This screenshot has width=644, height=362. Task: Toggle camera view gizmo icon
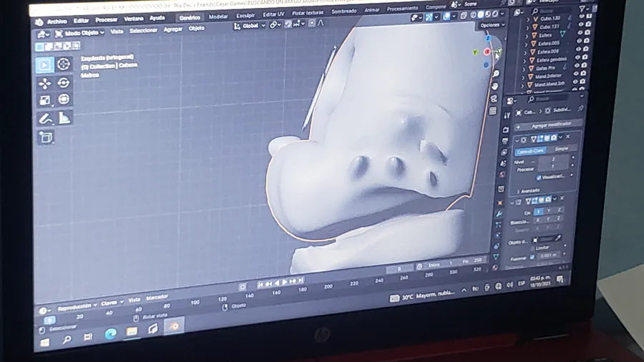point(494,99)
